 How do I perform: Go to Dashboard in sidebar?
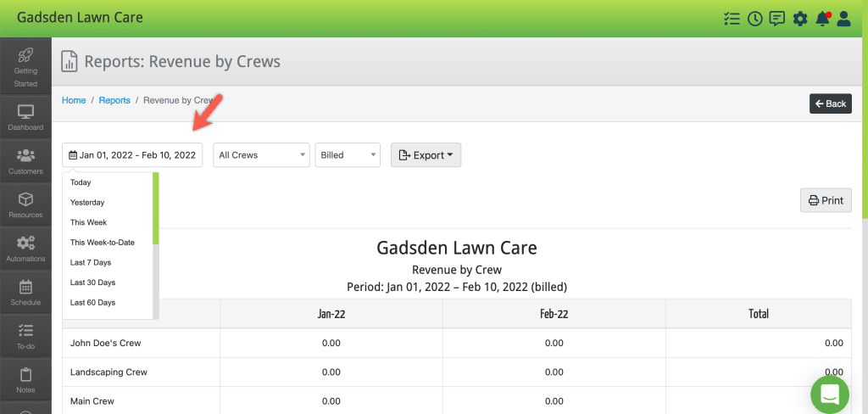coord(25,117)
